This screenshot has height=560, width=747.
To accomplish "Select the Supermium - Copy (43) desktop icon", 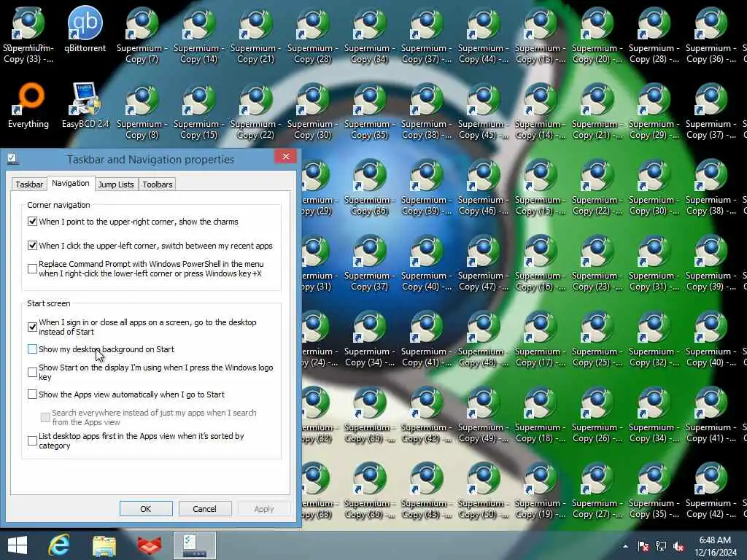I will coord(426,491).
